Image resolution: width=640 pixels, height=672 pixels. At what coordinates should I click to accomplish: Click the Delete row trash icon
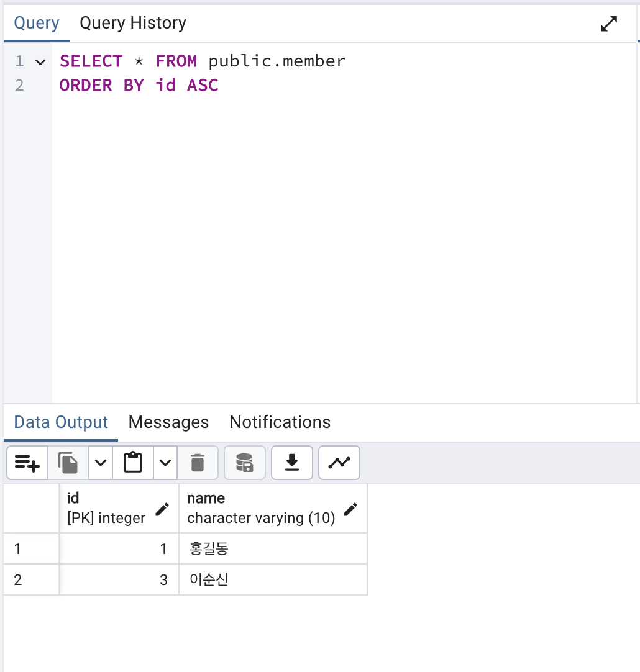point(198,463)
